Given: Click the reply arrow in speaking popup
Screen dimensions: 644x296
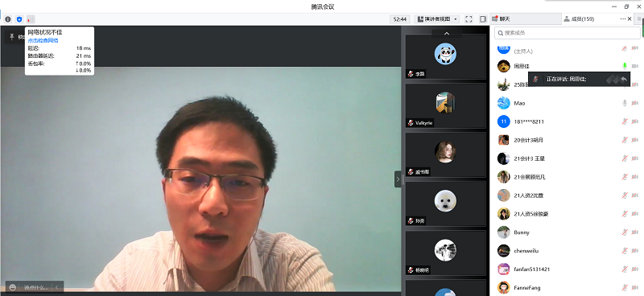Looking at the screenshot, I should pyautogui.click(x=624, y=80).
